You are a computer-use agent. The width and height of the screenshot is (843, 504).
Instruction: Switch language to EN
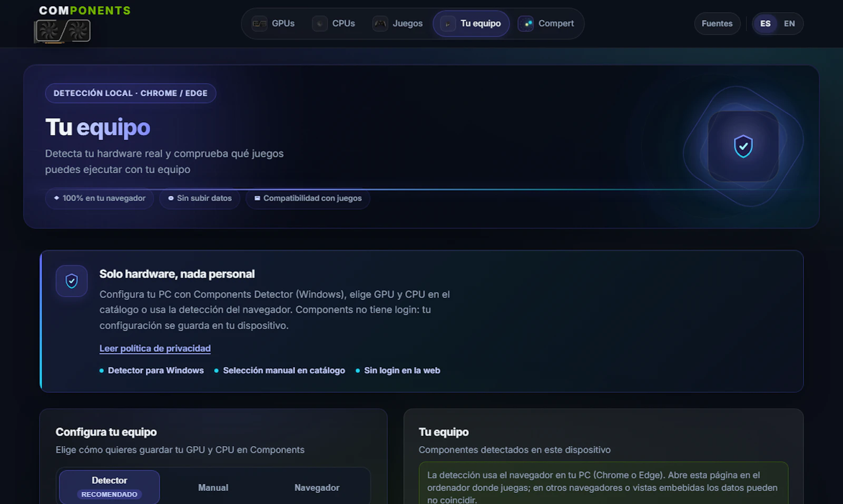point(789,24)
